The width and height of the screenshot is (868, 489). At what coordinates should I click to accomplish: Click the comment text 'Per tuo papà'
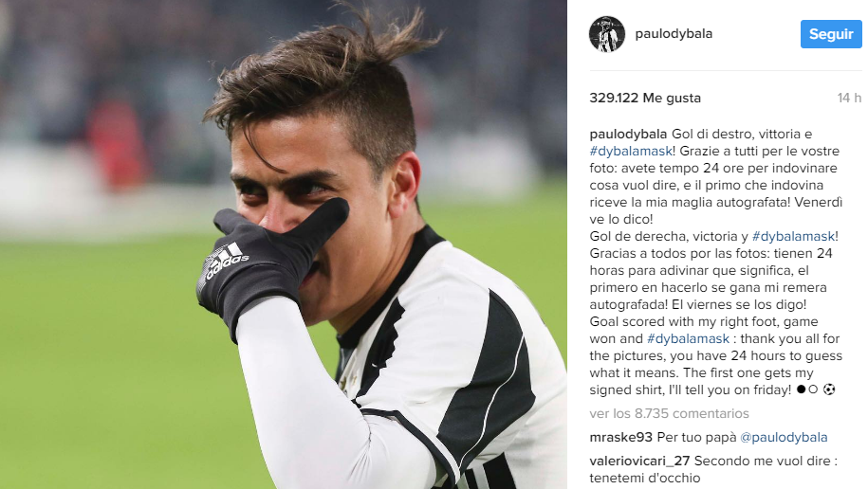[696, 437]
